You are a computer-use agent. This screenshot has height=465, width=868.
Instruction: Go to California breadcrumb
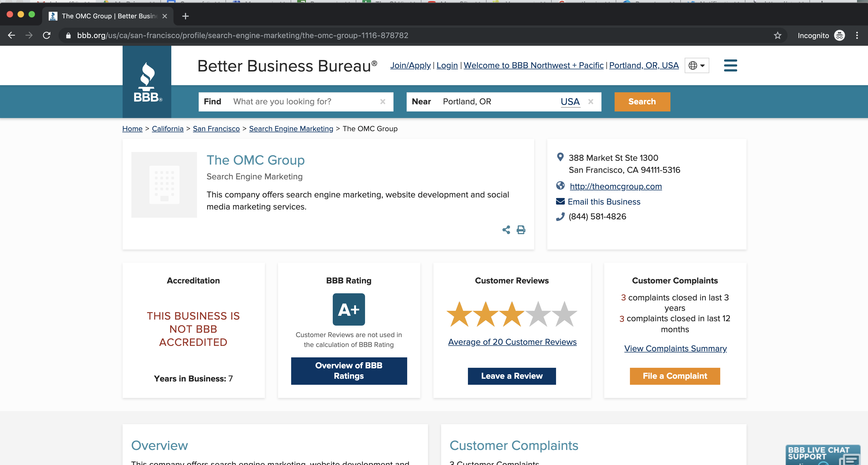point(167,128)
